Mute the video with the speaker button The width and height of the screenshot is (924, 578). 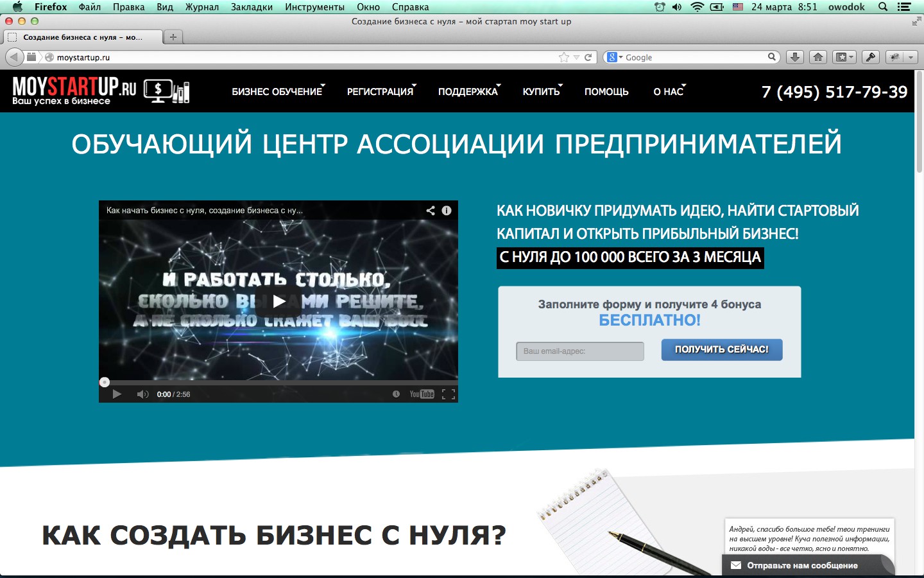(x=142, y=394)
